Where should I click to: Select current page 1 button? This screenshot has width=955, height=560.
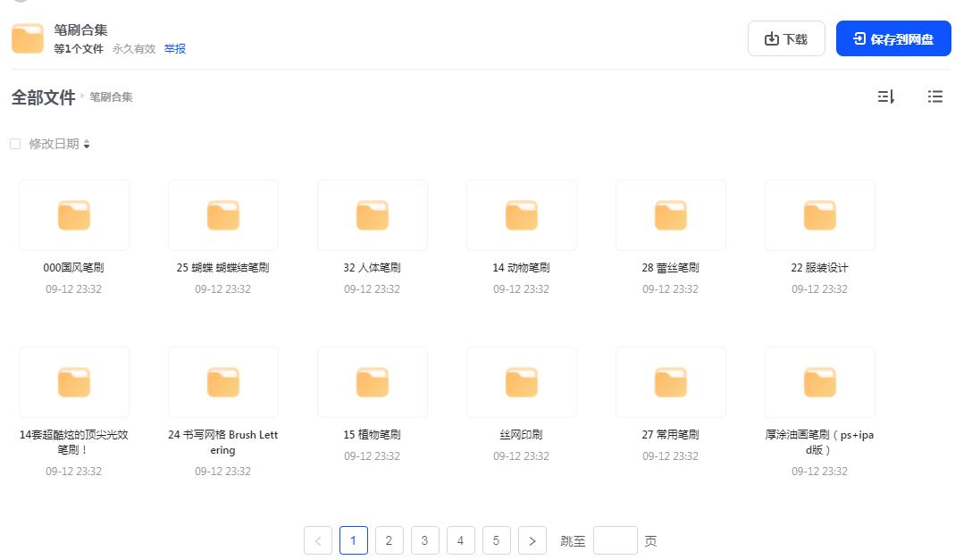click(x=353, y=540)
